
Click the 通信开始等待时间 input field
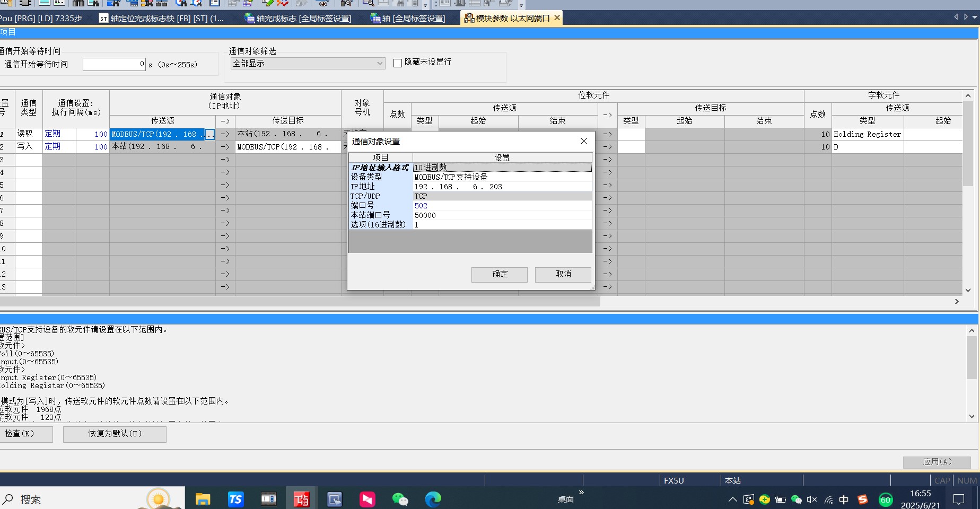114,64
